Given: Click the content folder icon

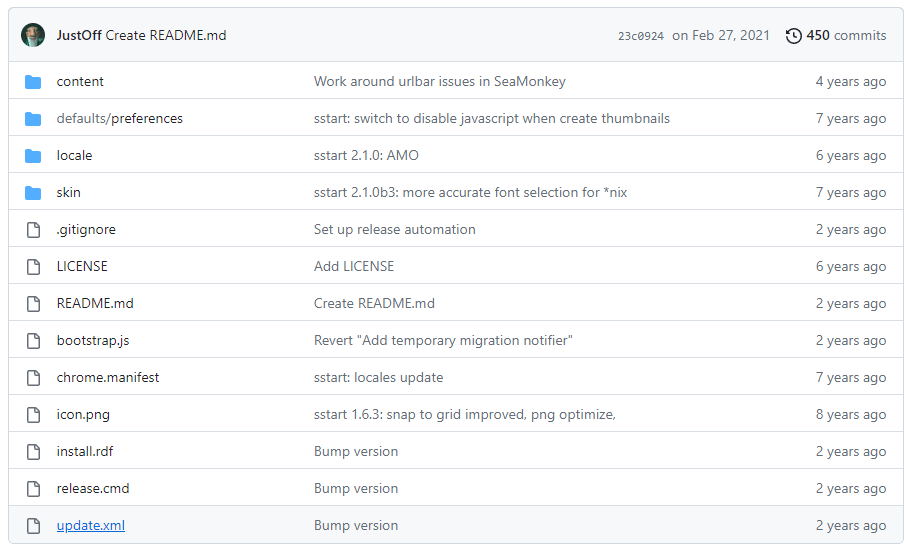Looking at the screenshot, I should pyautogui.click(x=33, y=82).
